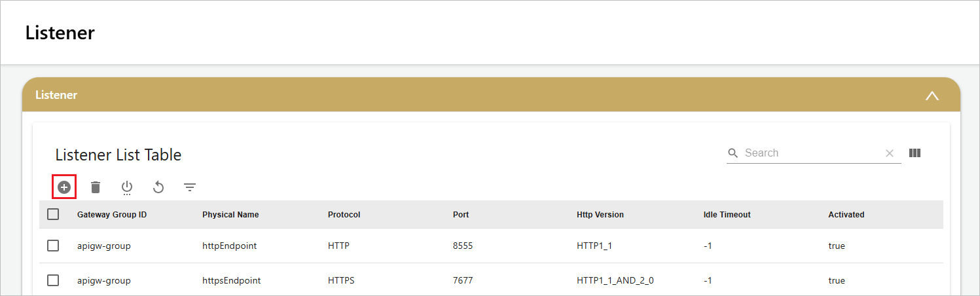Click the add listener plus icon

(x=64, y=187)
